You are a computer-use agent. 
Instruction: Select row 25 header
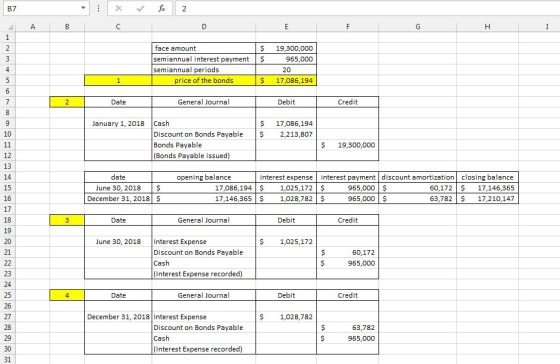click(8, 295)
